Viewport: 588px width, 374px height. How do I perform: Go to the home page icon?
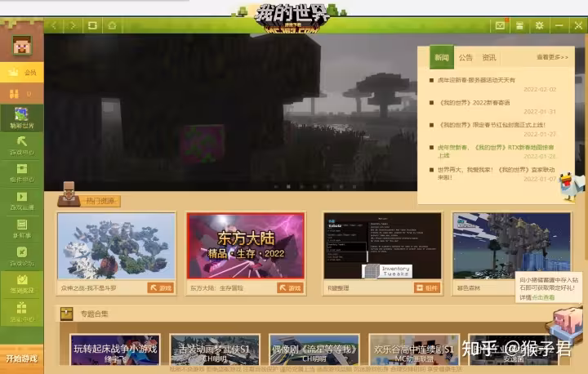click(112, 25)
